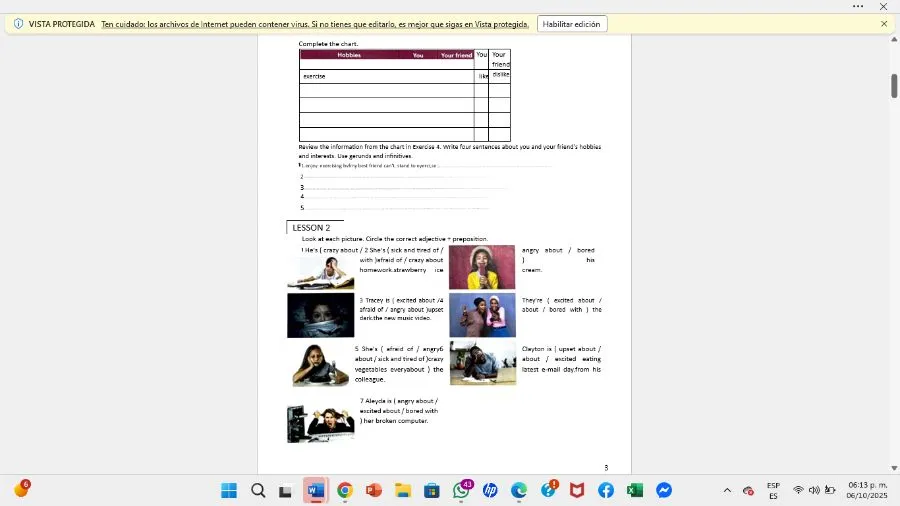Viewport: 900px width, 506px height.
Task: Dismiss the Vista Protegida warning bar
Action: 884,24
